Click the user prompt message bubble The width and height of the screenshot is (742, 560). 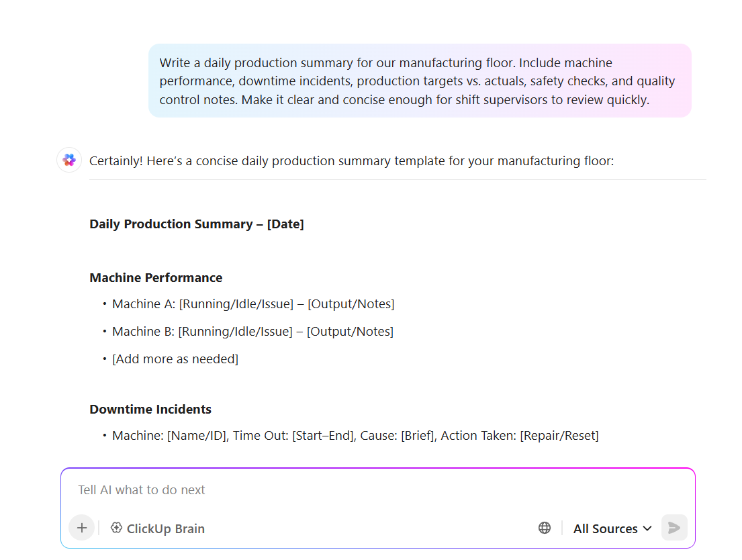click(420, 81)
